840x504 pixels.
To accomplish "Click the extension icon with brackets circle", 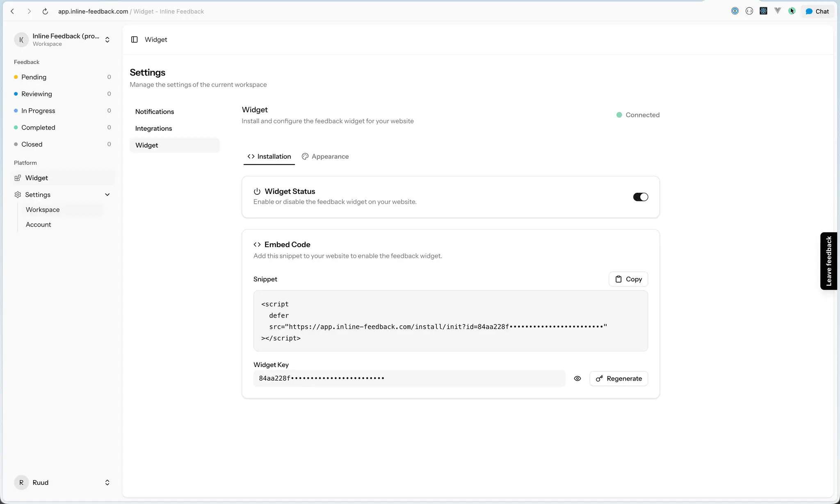I will [x=749, y=11].
